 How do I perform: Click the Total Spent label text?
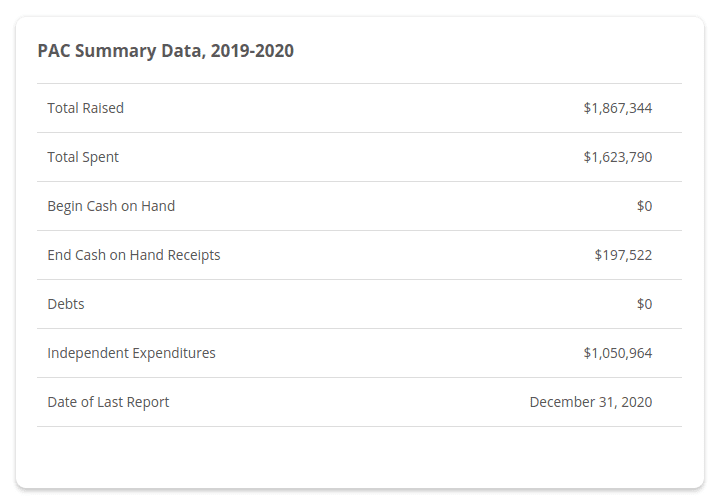coord(83,157)
